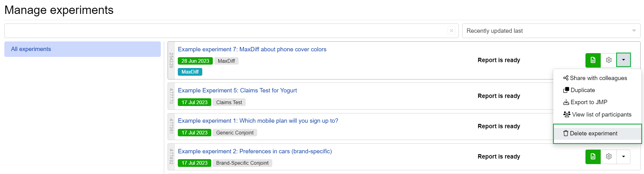Image resolution: width=644 pixels, height=174 pixels.
Task: Open Example experiment 7 MaxDiff link
Action: (x=252, y=49)
